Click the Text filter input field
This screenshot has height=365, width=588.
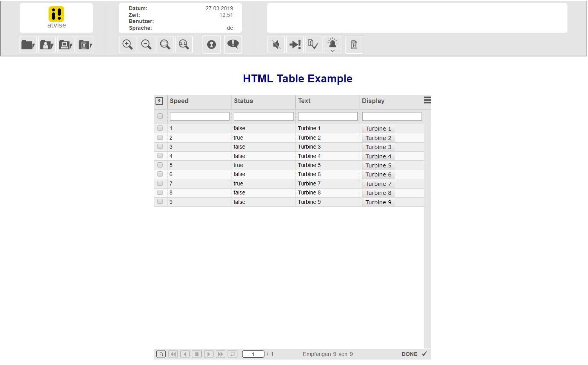point(328,116)
